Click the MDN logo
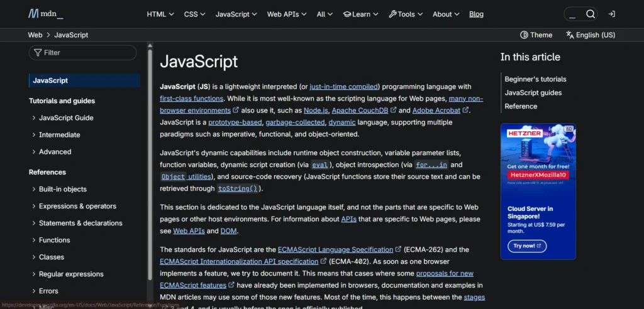Viewport: 644px width, 309px height. point(45,14)
